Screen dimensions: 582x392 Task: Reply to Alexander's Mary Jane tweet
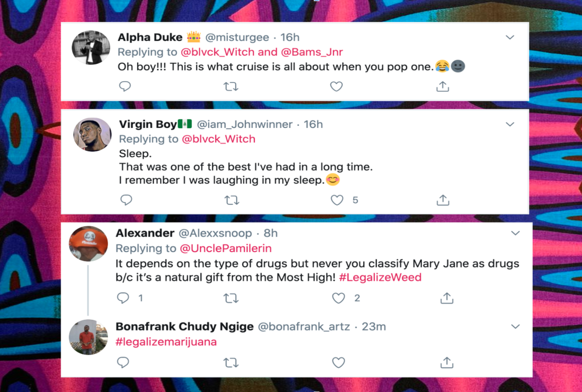point(123,298)
